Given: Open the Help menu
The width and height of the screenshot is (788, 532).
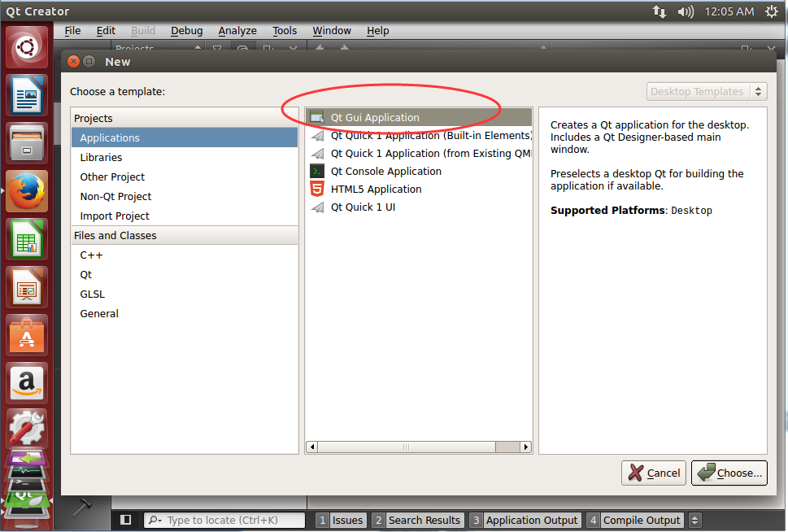Looking at the screenshot, I should pyautogui.click(x=377, y=31).
